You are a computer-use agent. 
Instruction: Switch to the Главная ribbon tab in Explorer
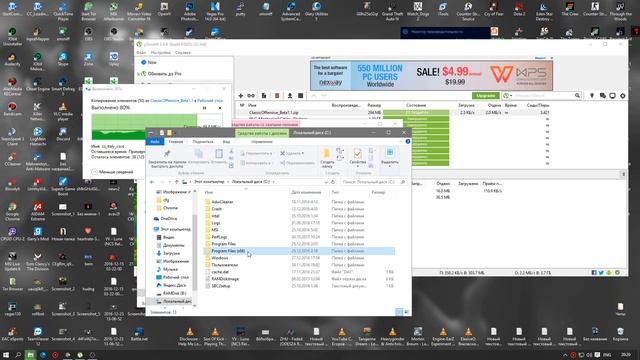pyautogui.click(x=176, y=142)
